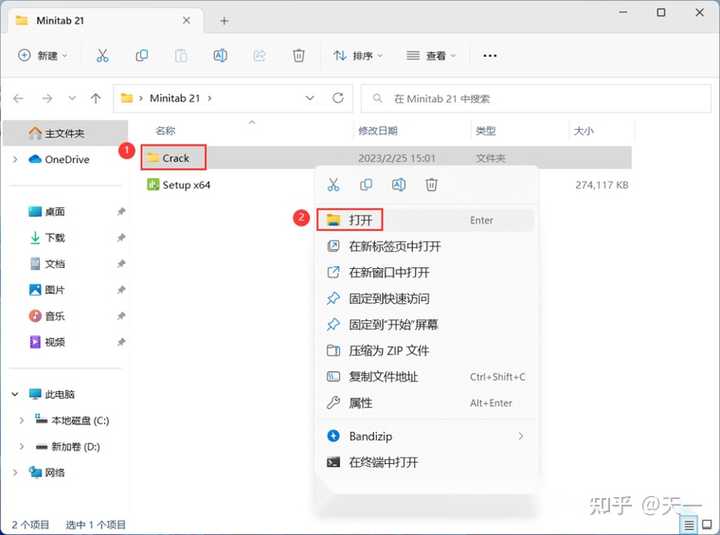Go up one folder level with the up arrow
This screenshot has height=535, width=720.
click(x=96, y=98)
